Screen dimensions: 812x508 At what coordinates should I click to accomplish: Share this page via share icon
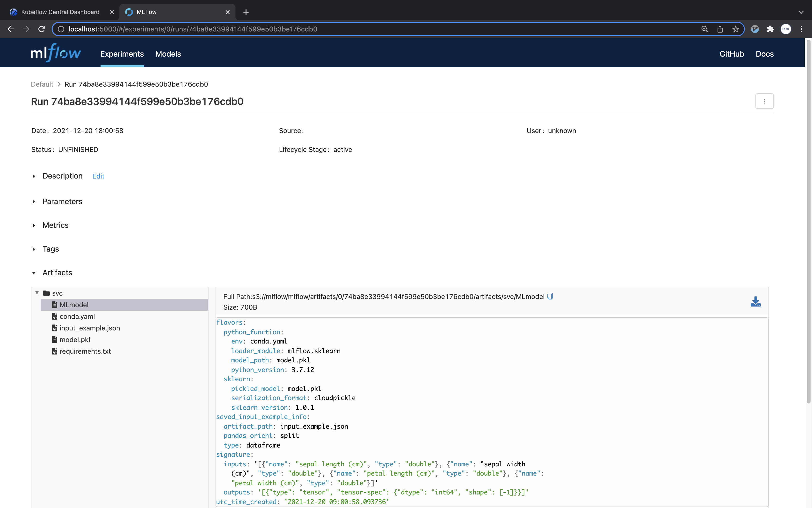click(x=720, y=29)
